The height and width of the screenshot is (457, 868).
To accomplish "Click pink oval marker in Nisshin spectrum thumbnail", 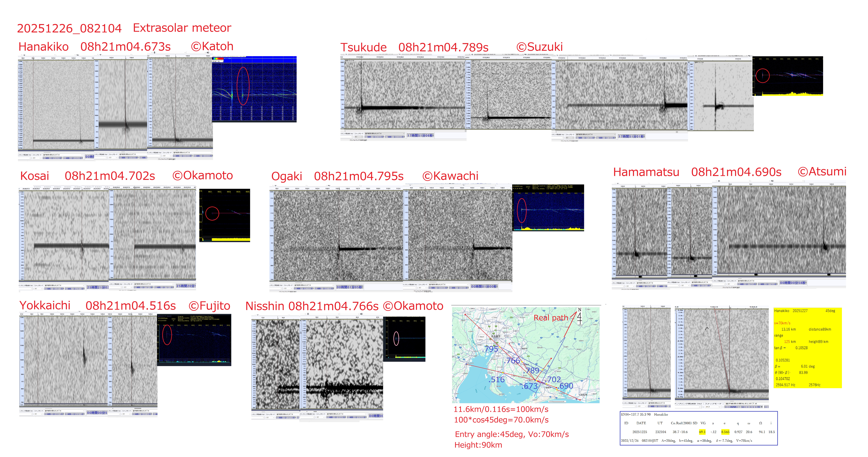I will [x=396, y=338].
